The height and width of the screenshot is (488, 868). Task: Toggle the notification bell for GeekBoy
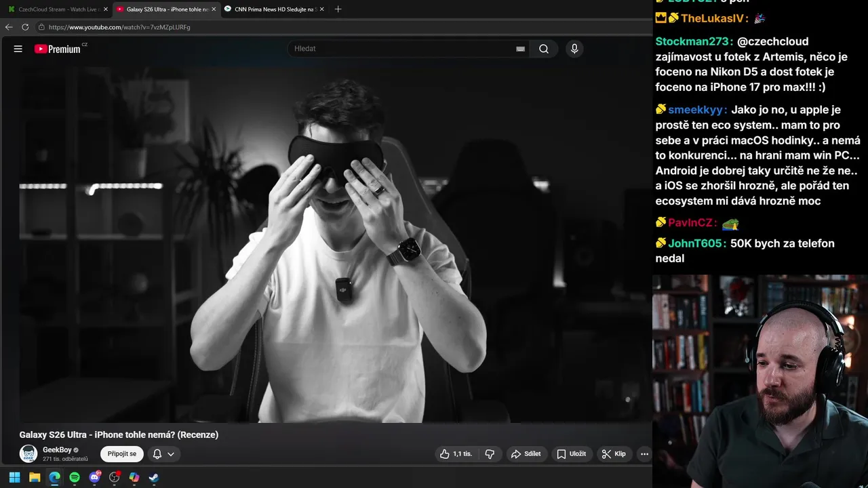[157, 454]
